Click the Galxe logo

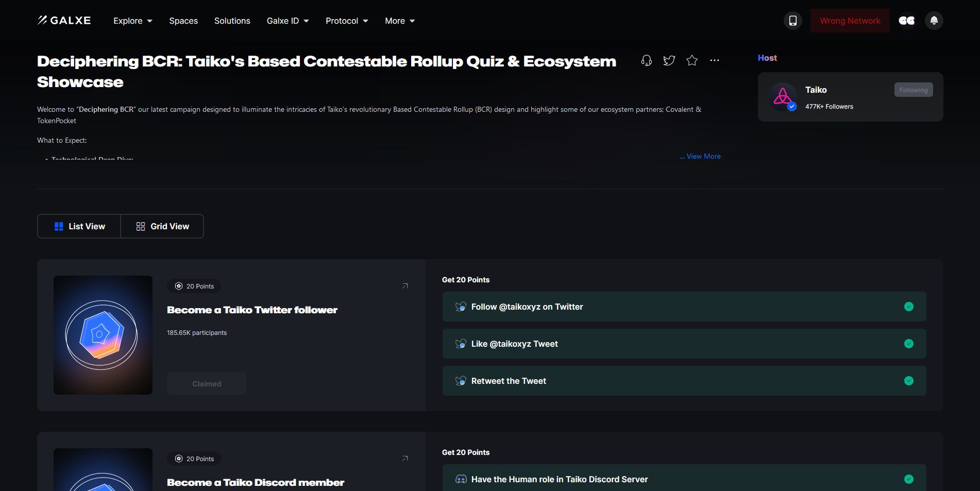64,21
